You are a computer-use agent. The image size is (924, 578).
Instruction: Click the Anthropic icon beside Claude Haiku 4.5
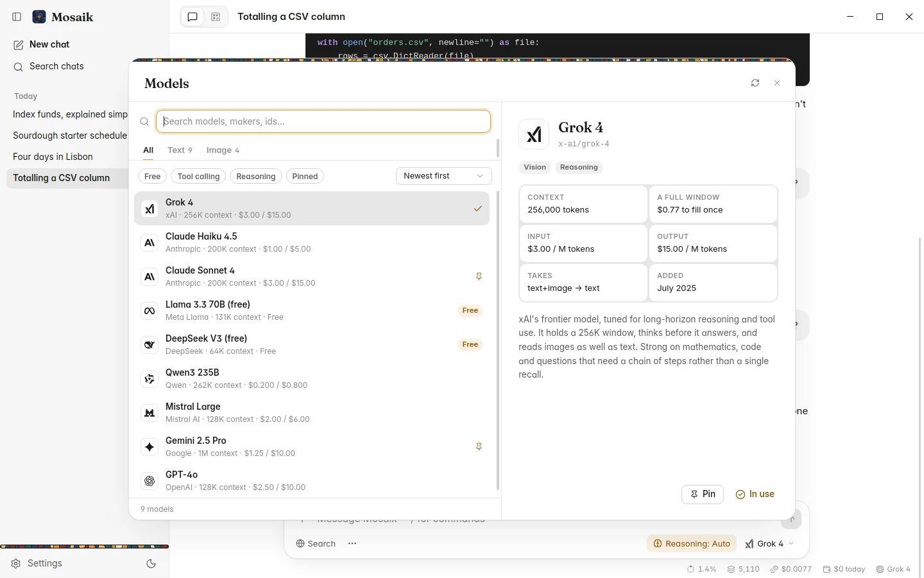[x=150, y=243]
